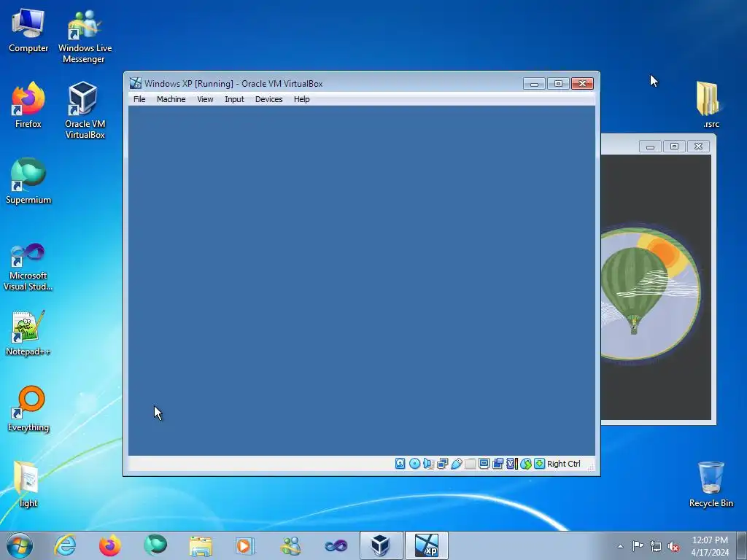Click the optical disk status icon

click(x=414, y=463)
